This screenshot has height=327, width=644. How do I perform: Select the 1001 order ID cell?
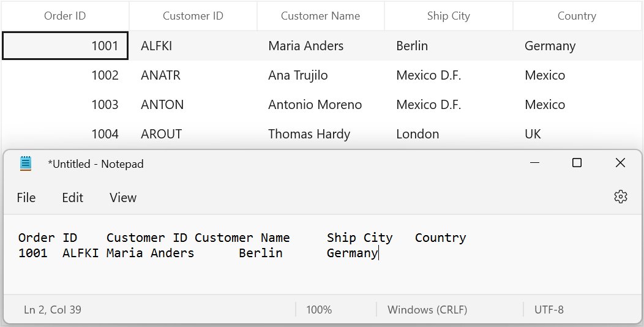(65, 45)
